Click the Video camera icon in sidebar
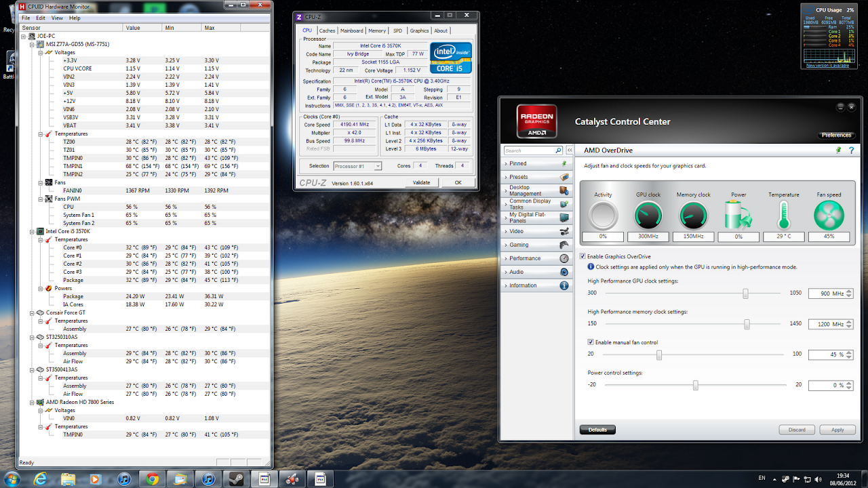This screenshot has height=488, width=868. (x=564, y=231)
